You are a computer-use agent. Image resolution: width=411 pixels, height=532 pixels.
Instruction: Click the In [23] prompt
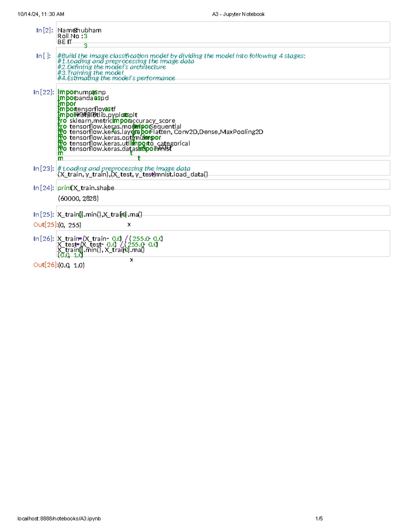[x=43, y=169]
